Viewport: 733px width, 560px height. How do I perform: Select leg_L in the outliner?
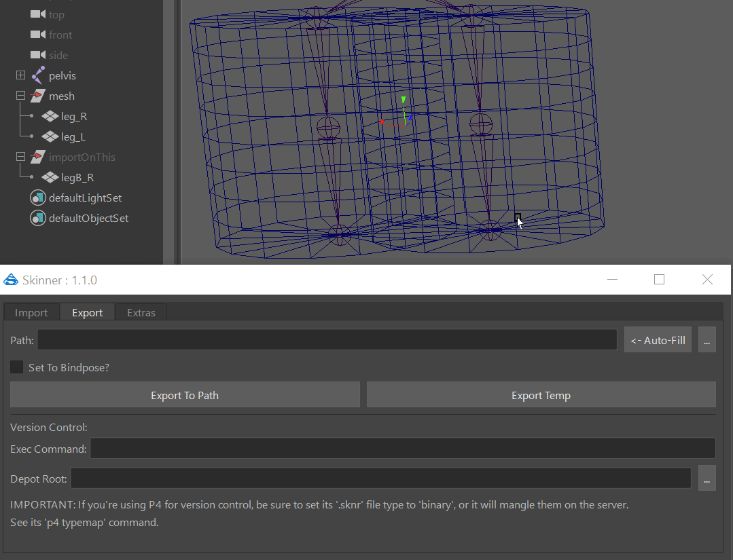73,137
